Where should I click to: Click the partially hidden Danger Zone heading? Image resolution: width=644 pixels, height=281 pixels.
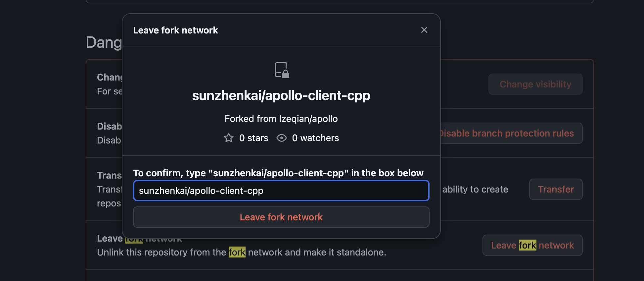coord(104,42)
